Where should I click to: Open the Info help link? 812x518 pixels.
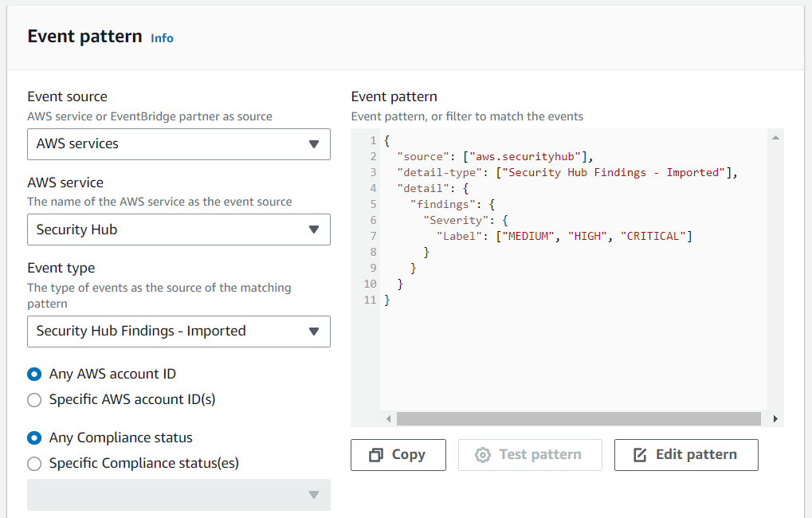(162, 37)
